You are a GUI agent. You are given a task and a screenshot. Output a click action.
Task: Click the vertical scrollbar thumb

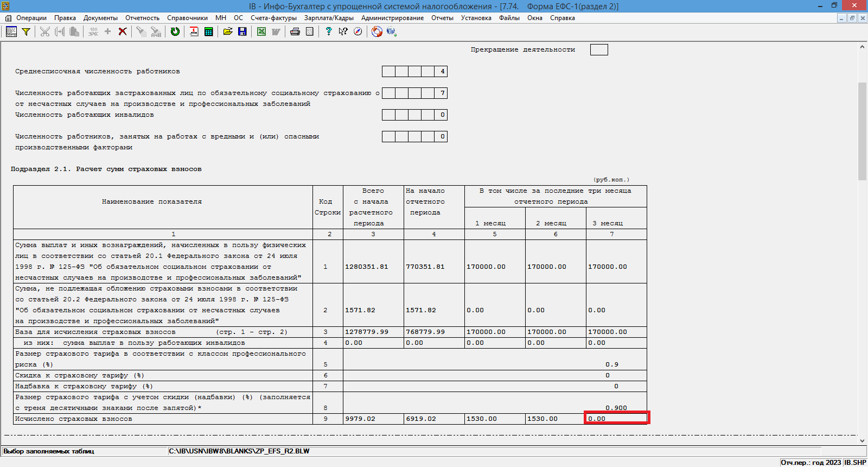862,131
